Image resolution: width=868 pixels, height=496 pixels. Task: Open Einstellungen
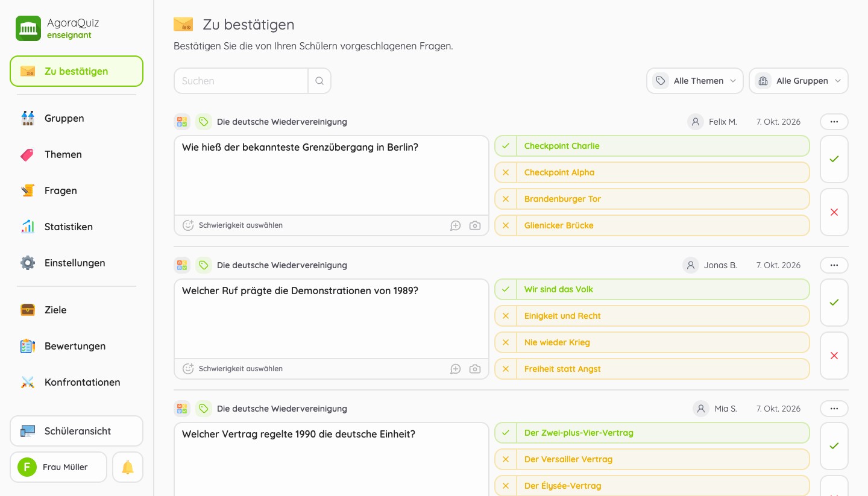click(x=77, y=263)
